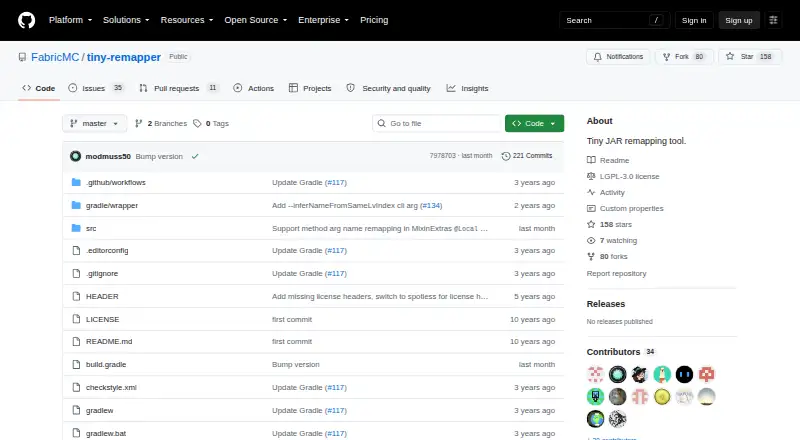Image resolution: width=800 pixels, height=440 pixels.
Task: Click the fork icon on the Fork button
Action: [x=666, y=57]
